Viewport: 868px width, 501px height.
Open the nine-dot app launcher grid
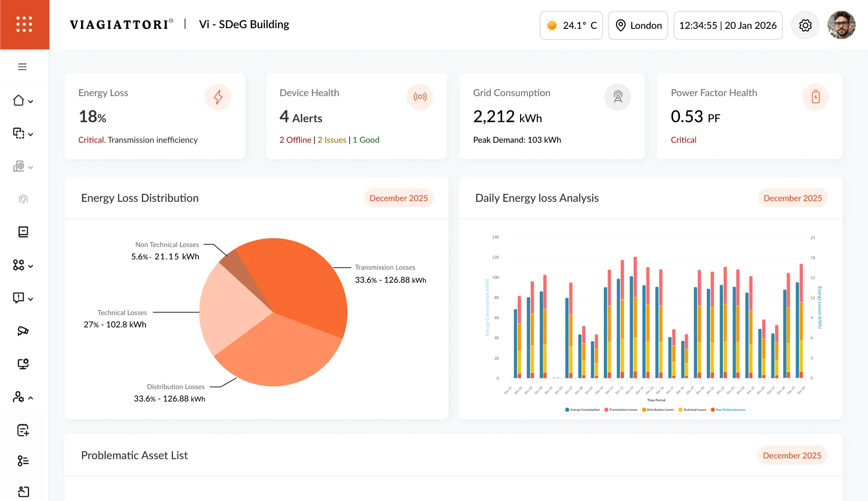(x=24, y=24)
